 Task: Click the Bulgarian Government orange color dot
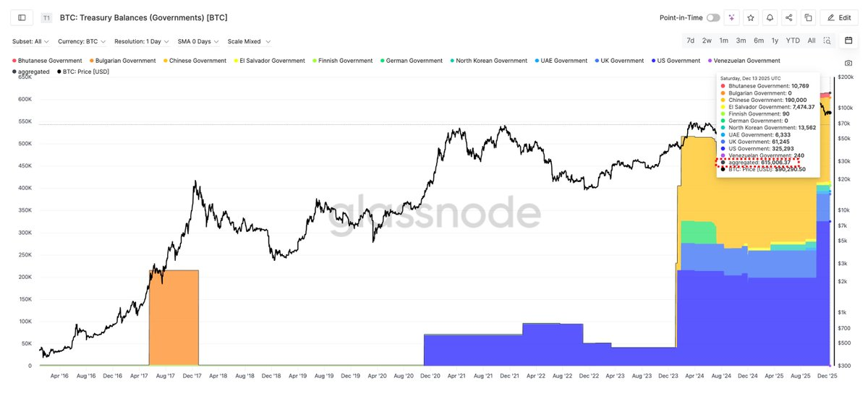tap(93, 61)
